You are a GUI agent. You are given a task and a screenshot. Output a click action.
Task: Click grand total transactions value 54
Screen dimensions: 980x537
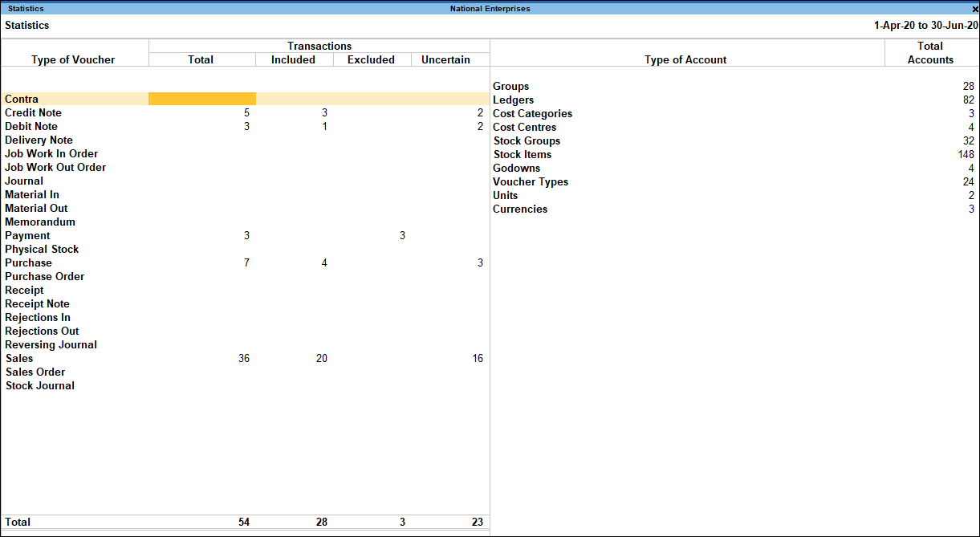pos(244,523)
